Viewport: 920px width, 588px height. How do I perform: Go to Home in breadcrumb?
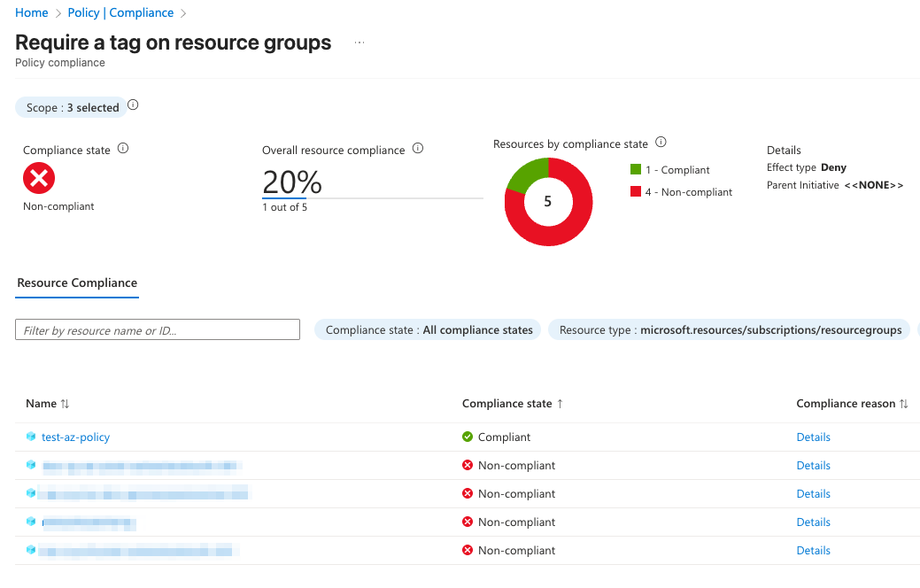[31, 12]
